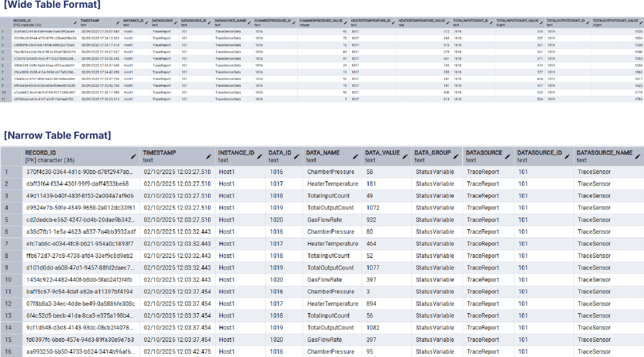Click the pencil icon beside DATA_ID column
644x357 pixels.
(297, 157)
